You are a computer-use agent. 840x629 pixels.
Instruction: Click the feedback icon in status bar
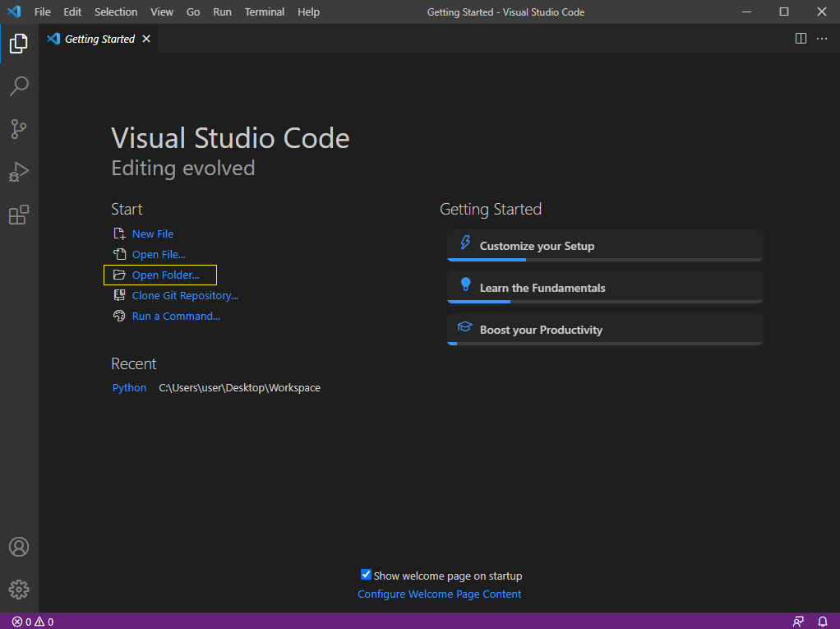798,622
